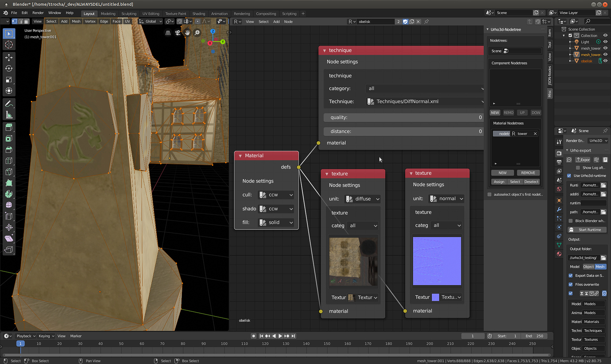Open the File menu
This screenshot has height=364, width=611.
[x=14, y=13]
